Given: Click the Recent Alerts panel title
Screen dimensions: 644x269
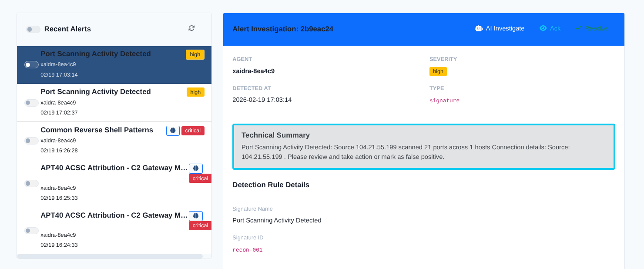Looking at the screenshot, I should [x=67, y=29].
